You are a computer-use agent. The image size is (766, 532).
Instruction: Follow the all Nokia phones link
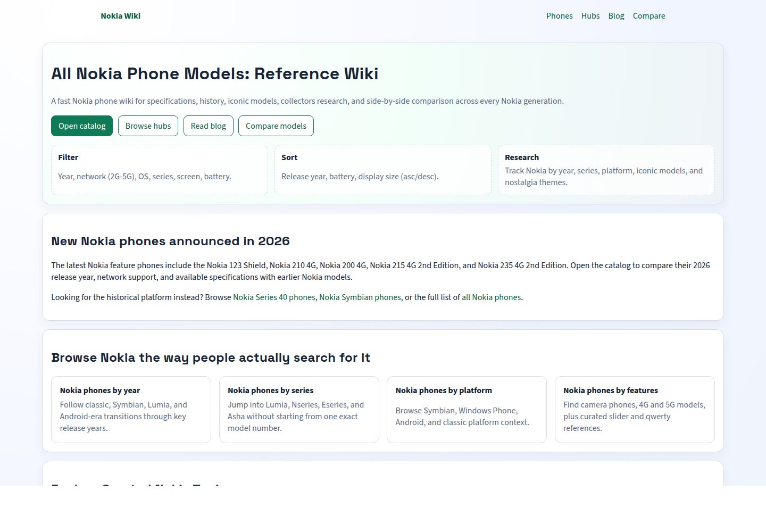[x=492, y=297]
